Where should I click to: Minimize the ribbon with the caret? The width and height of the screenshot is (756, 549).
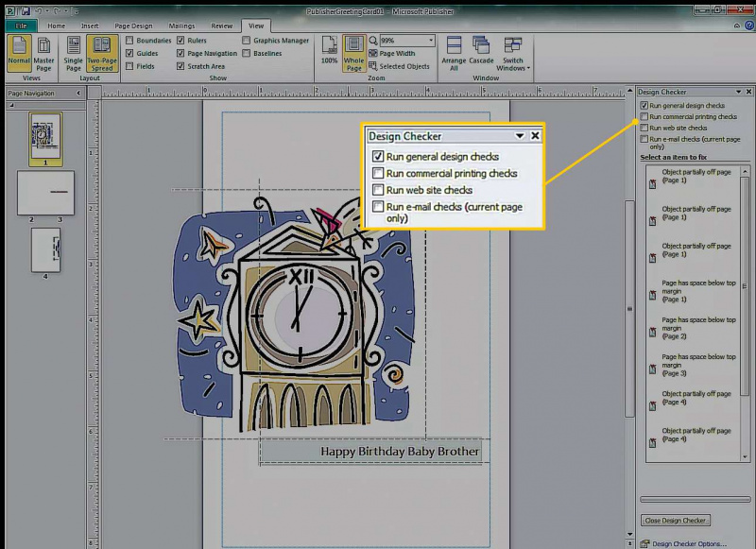737,26
